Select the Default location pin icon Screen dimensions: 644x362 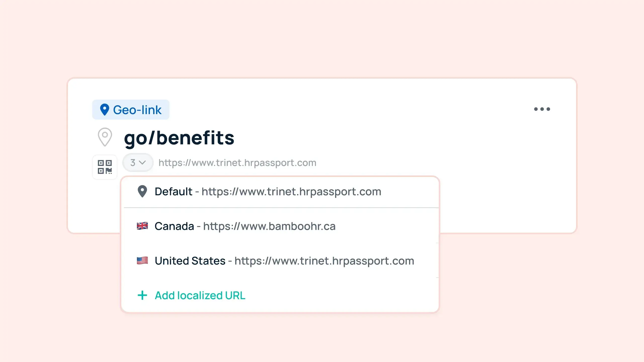pyautogui.click(x=142, y=192)
